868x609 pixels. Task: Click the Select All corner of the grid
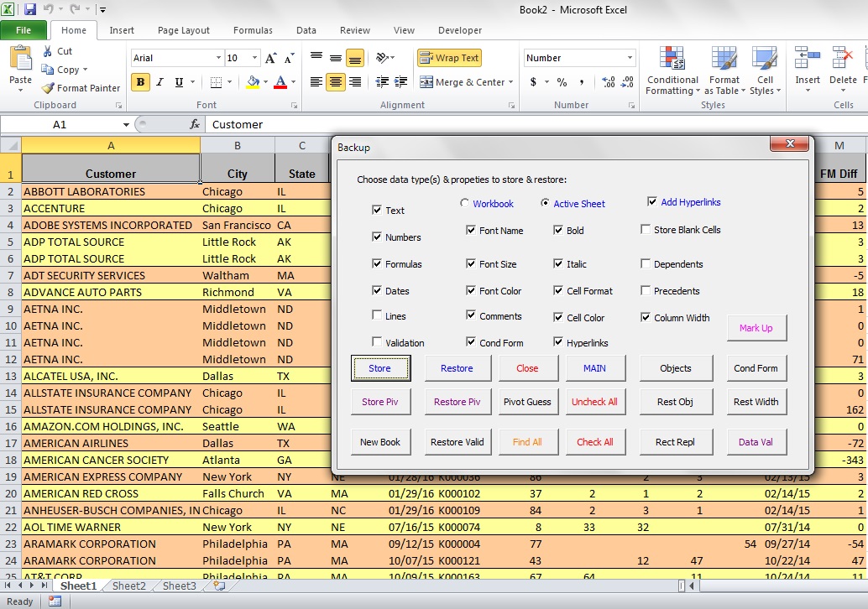pyautogui.click(x=11, y=145)
